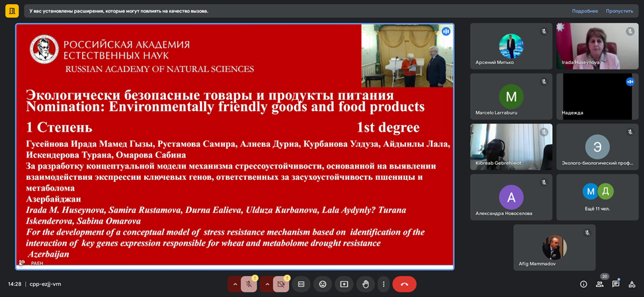Click muted mic icon on Irada Huseynova tile

[630, 31]
